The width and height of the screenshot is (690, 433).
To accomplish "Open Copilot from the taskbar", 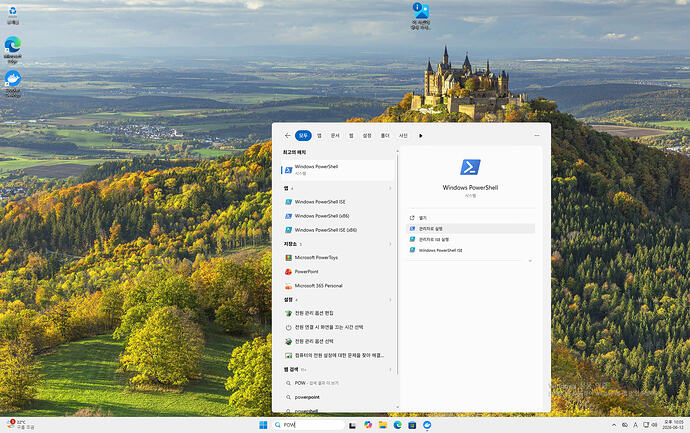I will coord(368,425).
